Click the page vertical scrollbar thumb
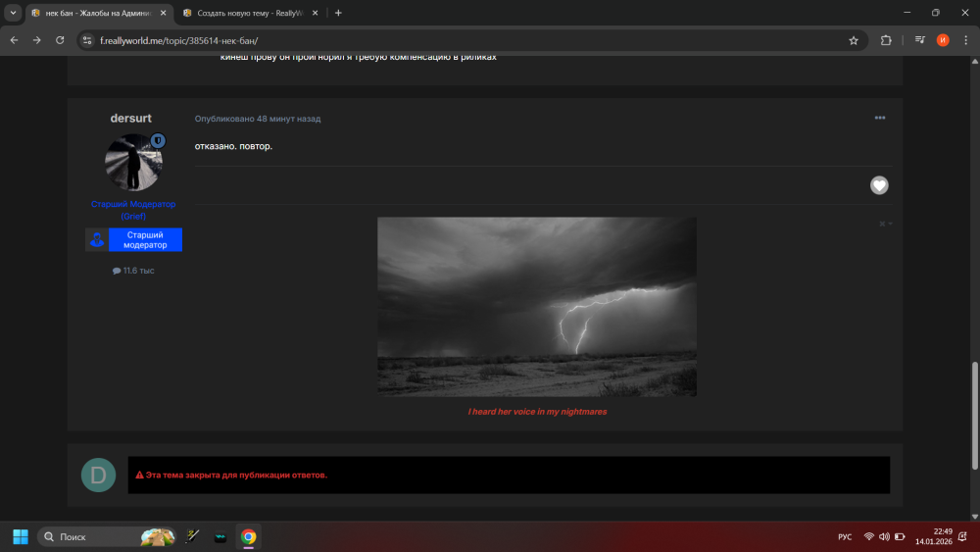Image resolution: width=980 pixels, height=552 pixels. [x=975, y=416]
